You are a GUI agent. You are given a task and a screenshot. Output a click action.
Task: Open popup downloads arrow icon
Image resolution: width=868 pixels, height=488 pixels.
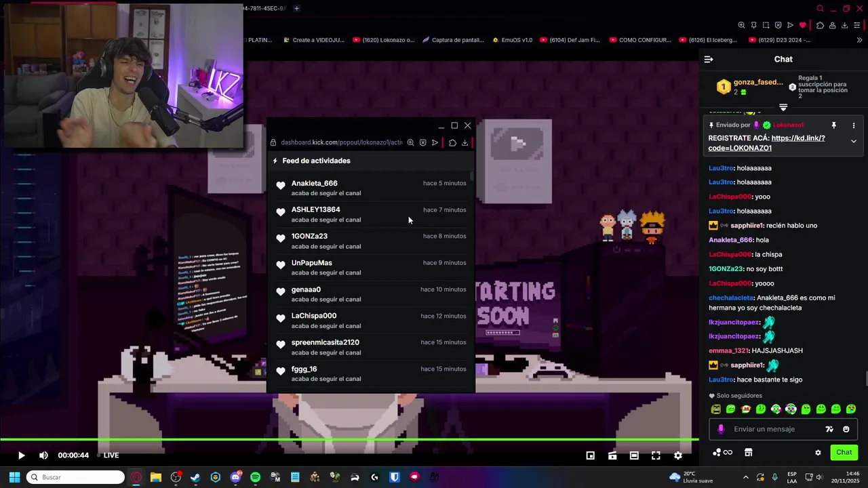point(465,143)
